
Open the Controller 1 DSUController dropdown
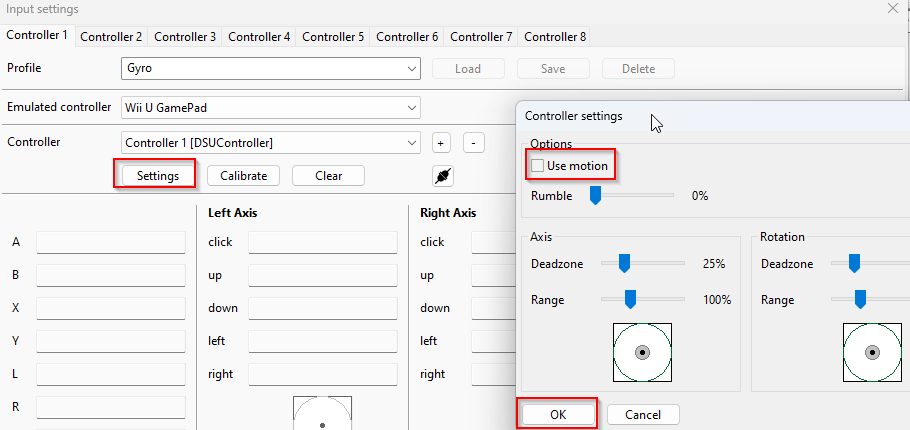pos(270,143)
